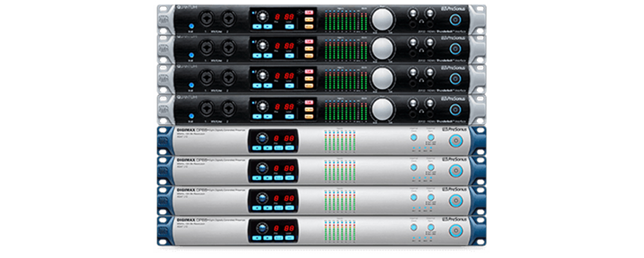Screen dimensions: 644x258
Task: Click the bottom orange button on the fourth Quantum
Action: pyautogui.click(x=309, y=116)
